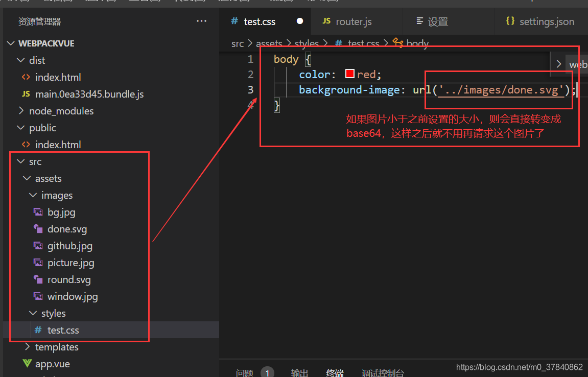Open window.jpg in the explorer
The width and height of the screenshot is (588, 377).
click(x=73, y=297)
